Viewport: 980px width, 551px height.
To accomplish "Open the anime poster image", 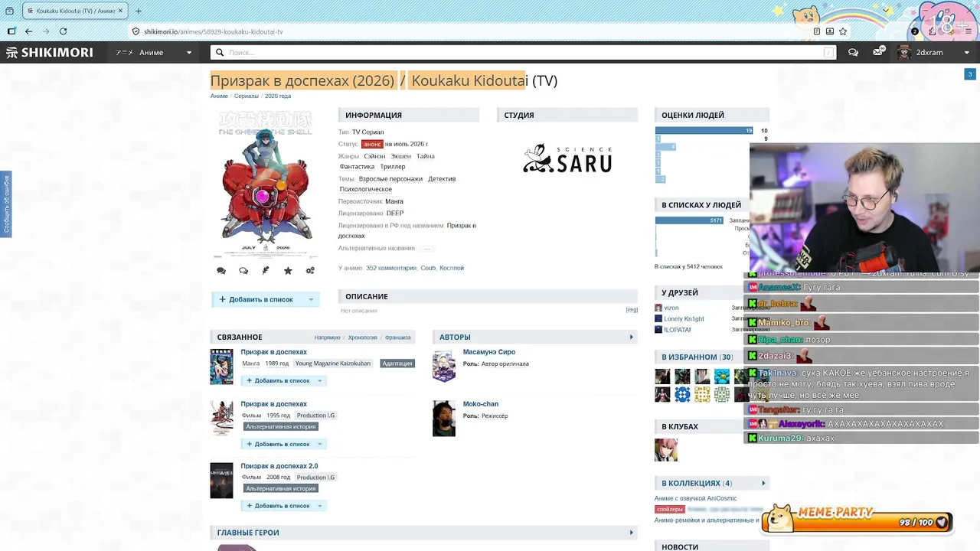I will click(x=265, y=184).
